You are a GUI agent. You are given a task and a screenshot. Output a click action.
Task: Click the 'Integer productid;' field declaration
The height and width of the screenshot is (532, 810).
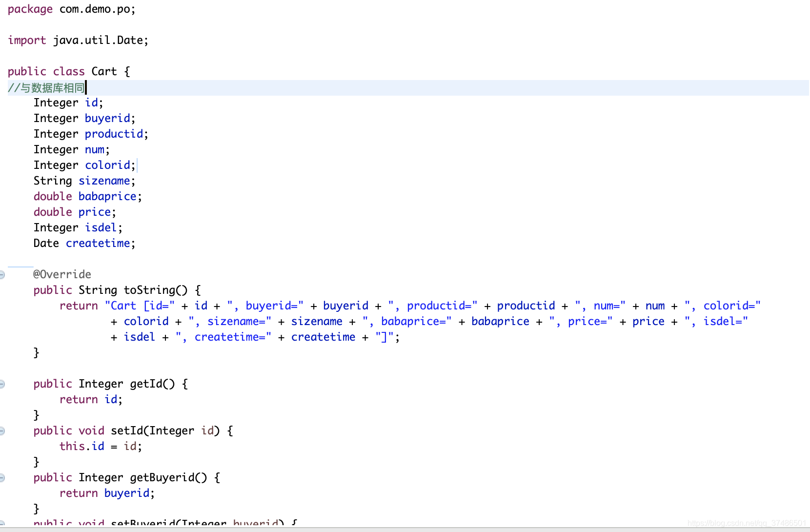(x=91, y=134)
